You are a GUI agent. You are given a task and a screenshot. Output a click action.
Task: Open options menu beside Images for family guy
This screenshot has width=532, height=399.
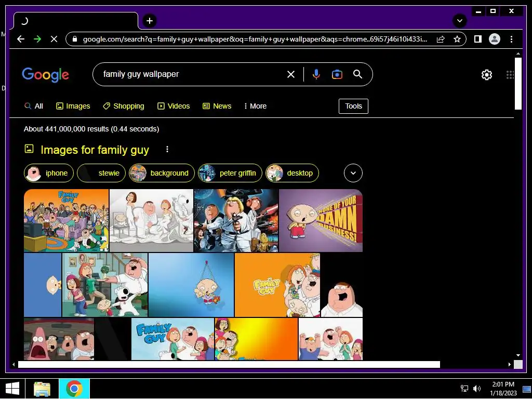tap(167, 149)
